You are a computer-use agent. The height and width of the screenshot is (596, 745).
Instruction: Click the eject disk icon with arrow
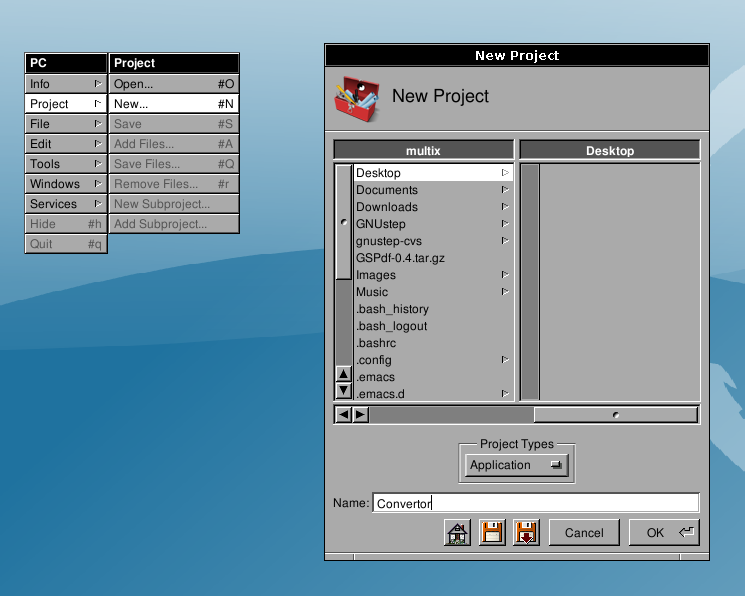tap(526, 532)
